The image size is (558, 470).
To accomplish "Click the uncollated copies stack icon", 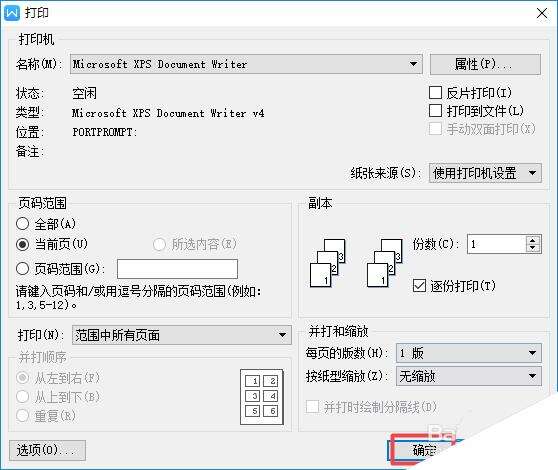I will pos(328,263).
